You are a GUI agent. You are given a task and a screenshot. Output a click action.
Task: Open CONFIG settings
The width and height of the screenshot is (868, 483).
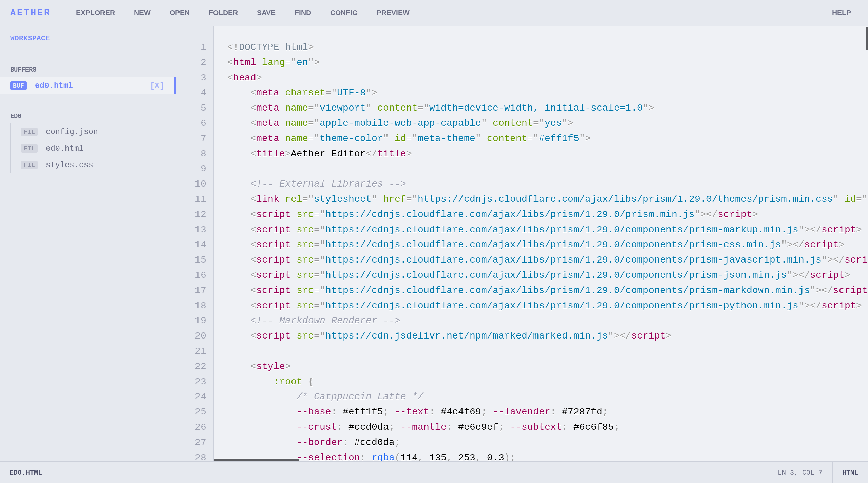pyautogui.click(x=343, y=13)
